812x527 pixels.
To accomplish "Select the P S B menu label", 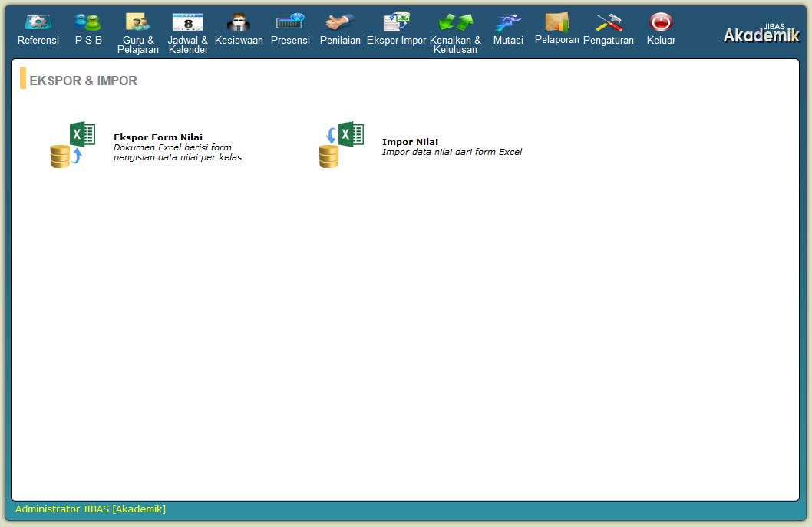I will pyautogui.click(x=88, y=40).
